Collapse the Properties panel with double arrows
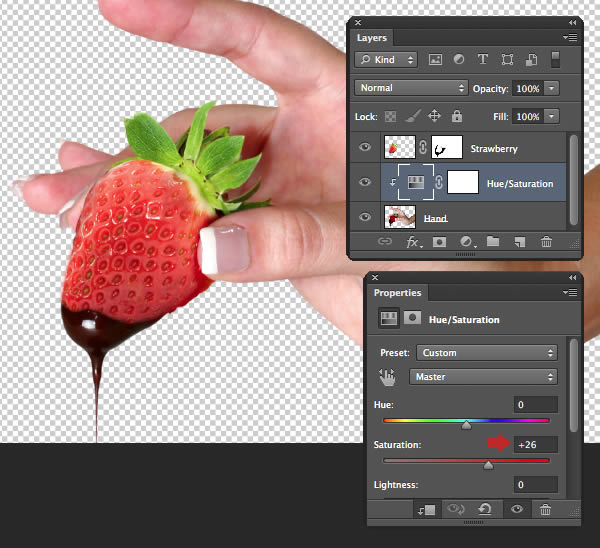600x548 pixels. pos(572,277)
